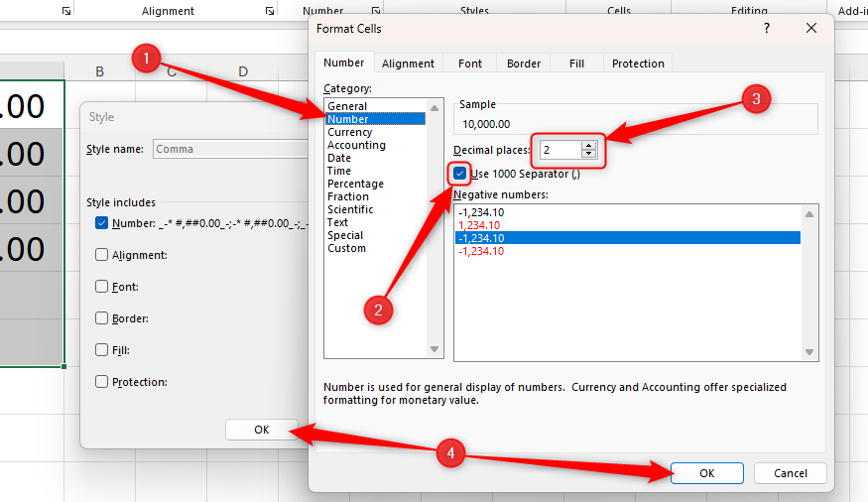Viewport: 868px width, 502px height.
Task: Open Alignment group dialog launcher icon
Action: (270, 11)
